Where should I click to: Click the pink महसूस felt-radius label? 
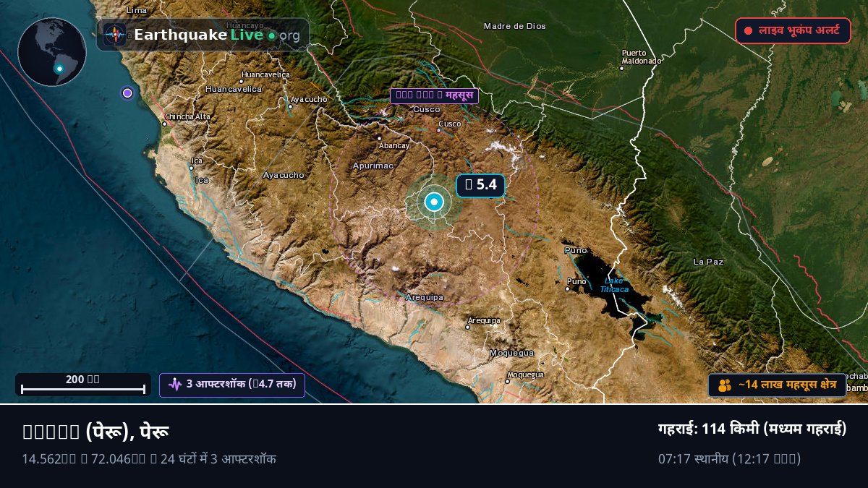click(x=434, y=95)
